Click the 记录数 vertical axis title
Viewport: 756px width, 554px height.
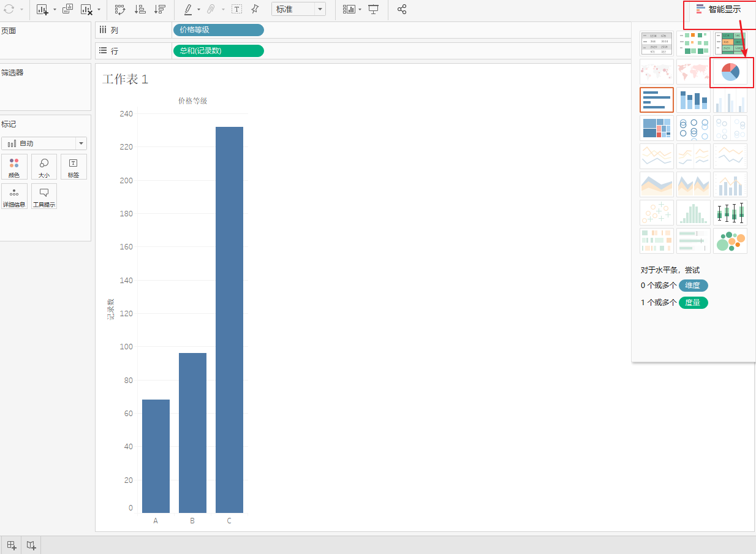point(110,309)
